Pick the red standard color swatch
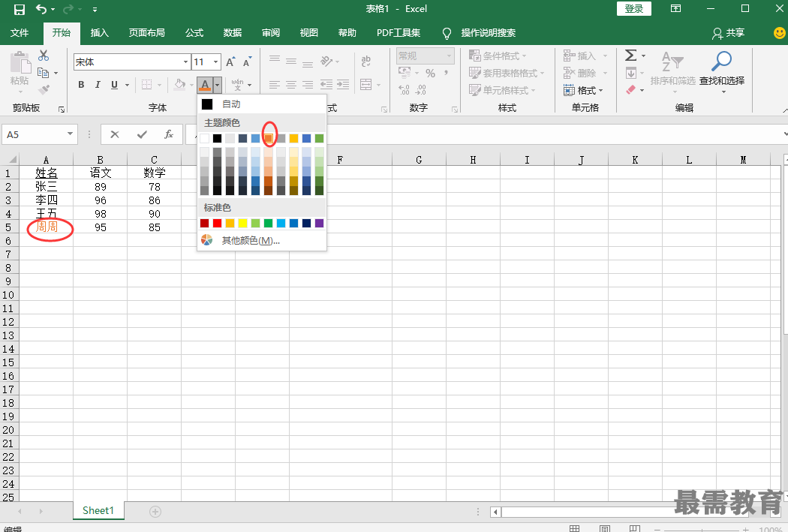The width and height of the screenshot is (788, 532). [217, 223]
